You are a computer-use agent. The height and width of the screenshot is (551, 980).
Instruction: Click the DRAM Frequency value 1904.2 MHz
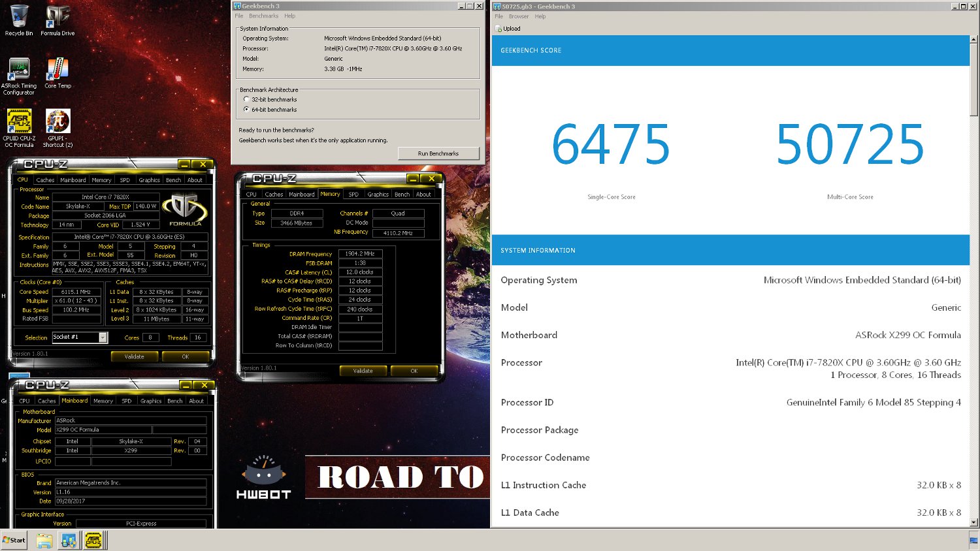(360, 254)
